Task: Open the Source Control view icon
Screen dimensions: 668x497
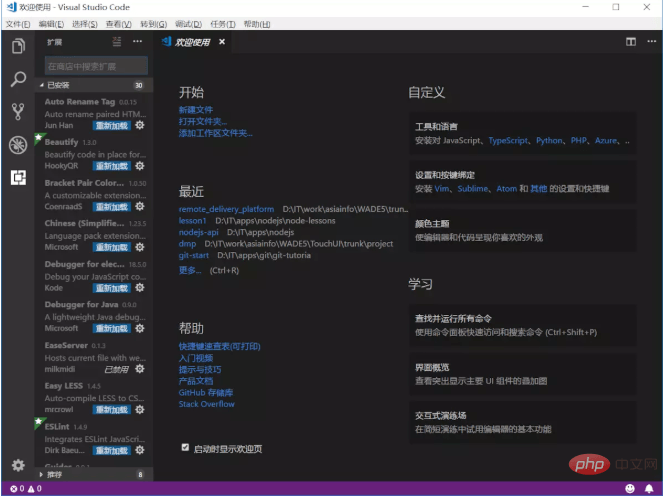Action: click(18, 112)
